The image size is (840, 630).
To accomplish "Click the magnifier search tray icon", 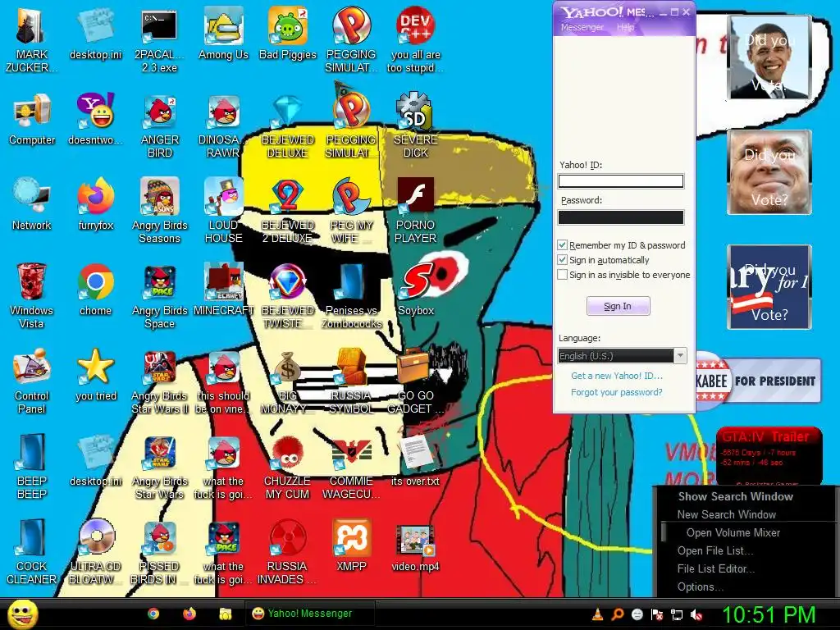I will (x=617, y=615).
